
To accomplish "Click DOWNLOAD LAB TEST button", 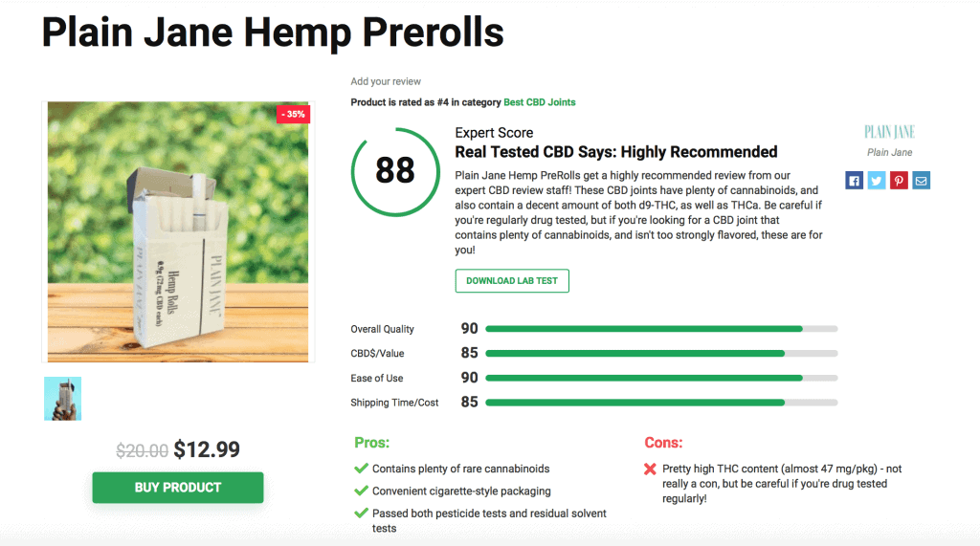I will [x=512, y=281].
